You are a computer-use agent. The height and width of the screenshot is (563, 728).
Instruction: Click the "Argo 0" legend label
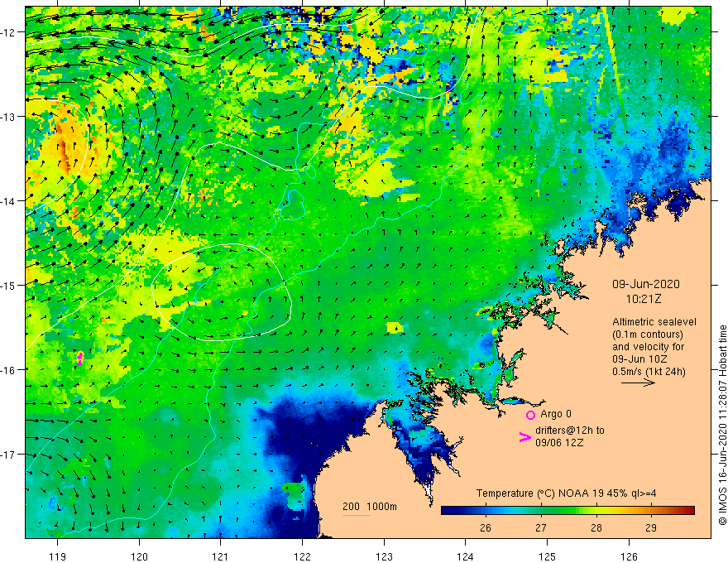click(556, 414)
